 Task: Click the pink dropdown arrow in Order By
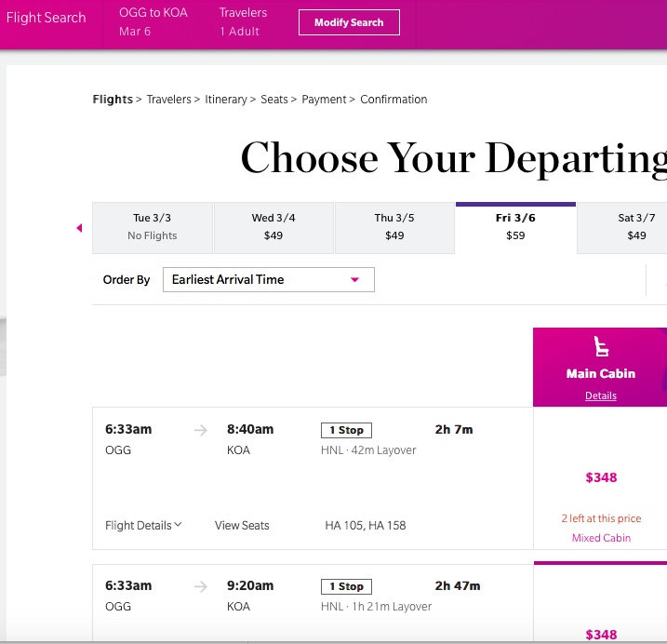coord(354,279)
